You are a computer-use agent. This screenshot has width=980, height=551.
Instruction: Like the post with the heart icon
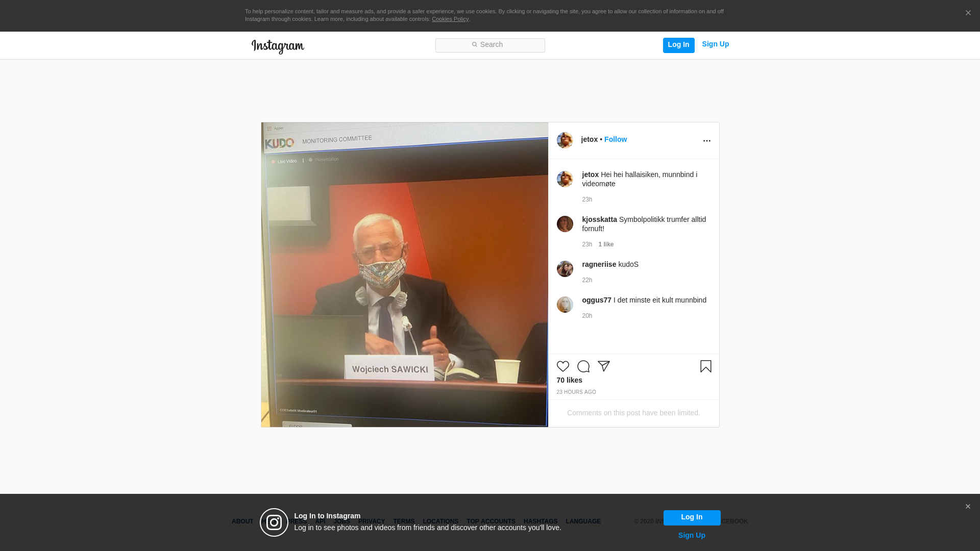tap(562, 366)
